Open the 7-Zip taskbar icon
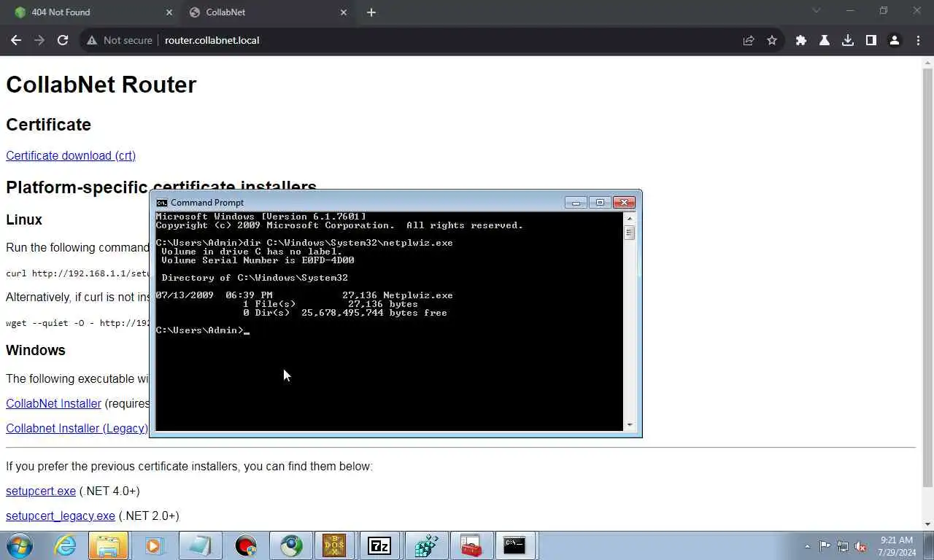This screenshot has height=560, width=934. (x=379, y=545)
